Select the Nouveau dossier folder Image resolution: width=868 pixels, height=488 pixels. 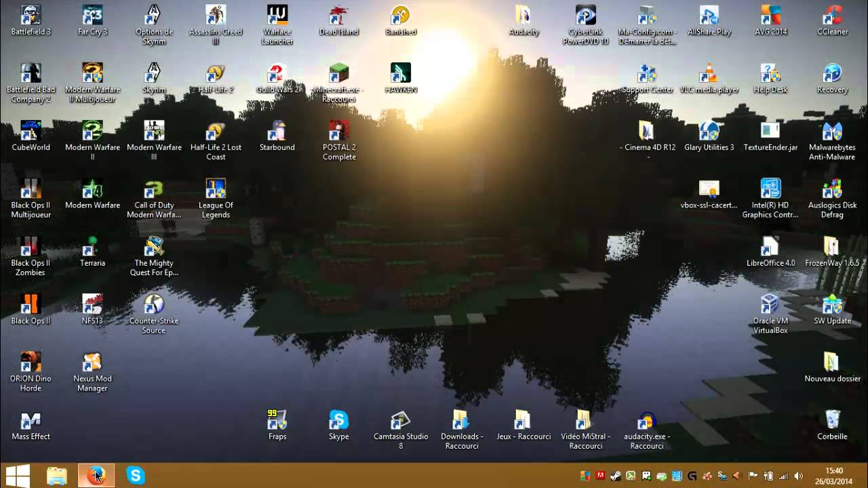click(832, 361)
